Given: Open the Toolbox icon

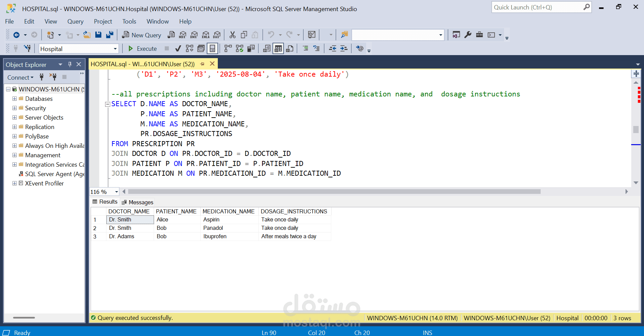Looking at the screenshot, I should pyautogui.click(x=480, y=35).
